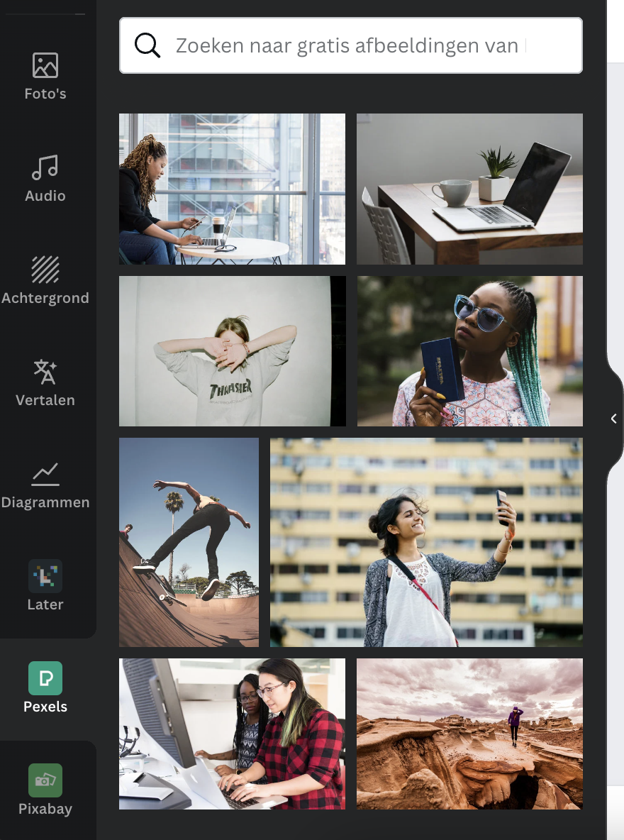Insert the woman taking selfie photo
The image size is (624, 840).
(426, 543)
